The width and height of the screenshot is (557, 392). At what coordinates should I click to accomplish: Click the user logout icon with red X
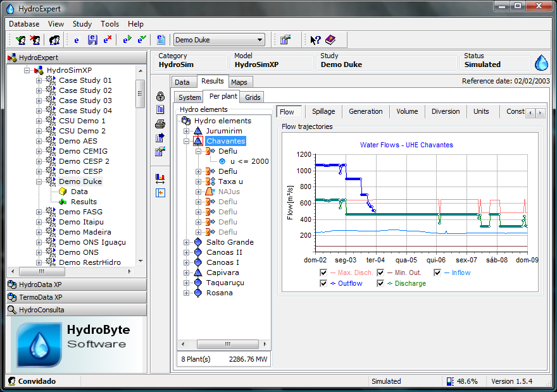click(x=35, y=40)
